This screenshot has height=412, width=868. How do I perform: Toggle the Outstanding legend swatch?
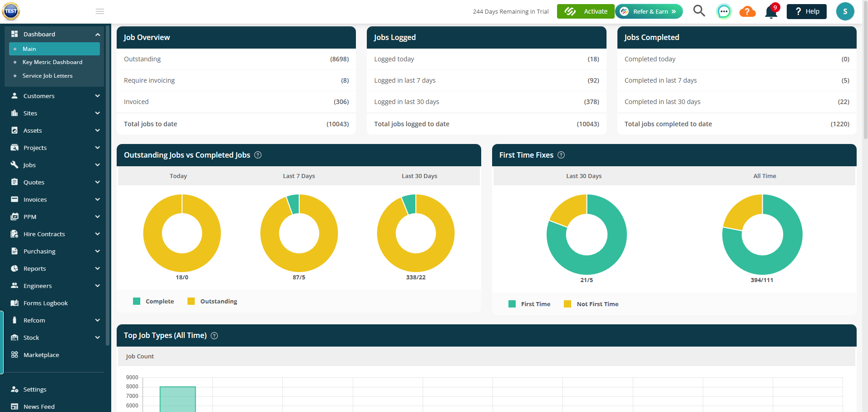tap(191, 301)
